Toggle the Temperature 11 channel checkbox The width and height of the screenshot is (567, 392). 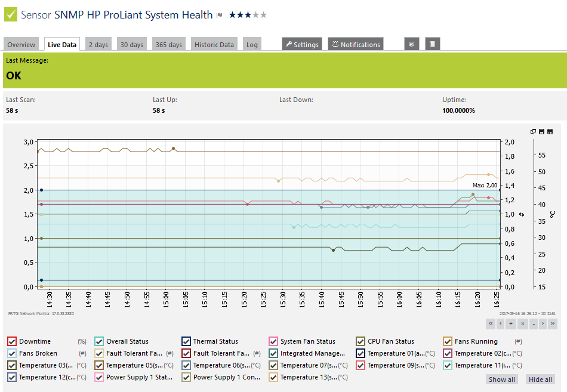(448, 365)
